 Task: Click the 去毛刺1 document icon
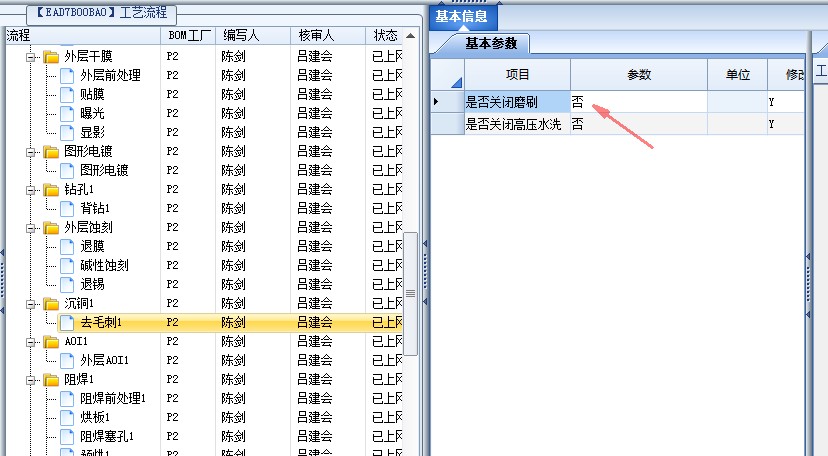[67, 322]
